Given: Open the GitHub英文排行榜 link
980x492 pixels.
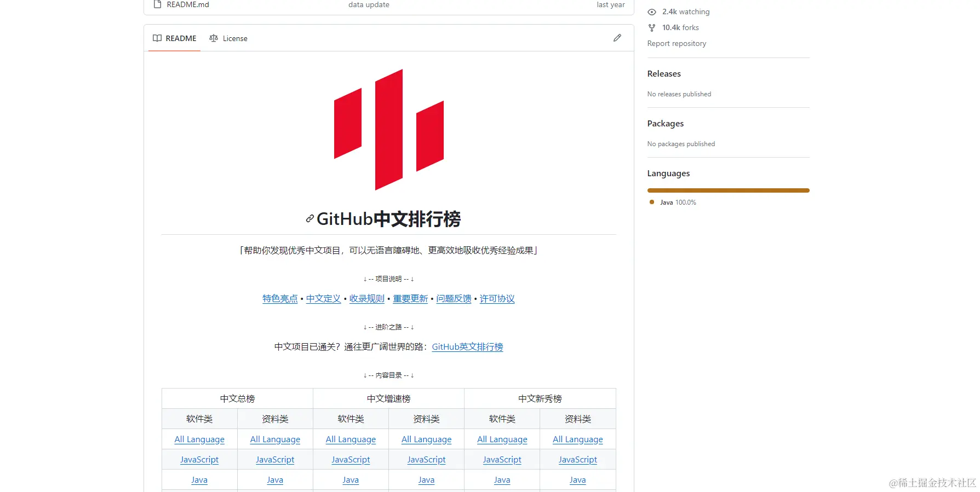Looking at the screenshot, I should pos(467,347).
